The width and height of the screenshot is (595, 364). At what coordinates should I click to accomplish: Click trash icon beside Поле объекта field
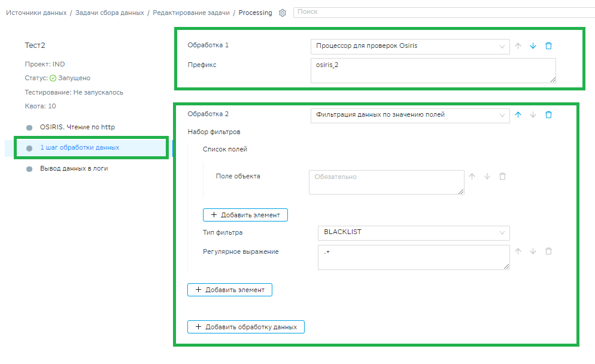[502, 177]
